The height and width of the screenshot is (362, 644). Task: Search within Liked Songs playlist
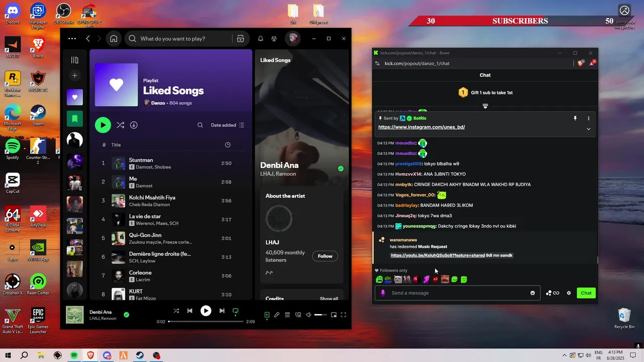(200, 125)
